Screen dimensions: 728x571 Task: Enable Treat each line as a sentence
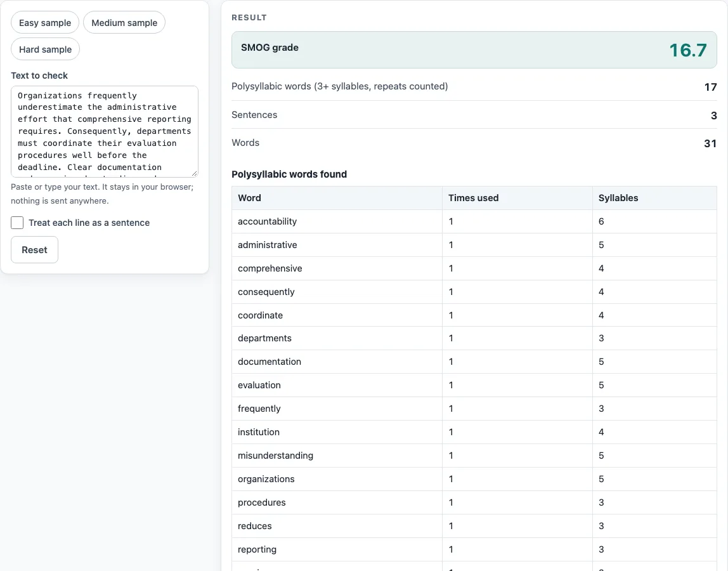[17, 223]
